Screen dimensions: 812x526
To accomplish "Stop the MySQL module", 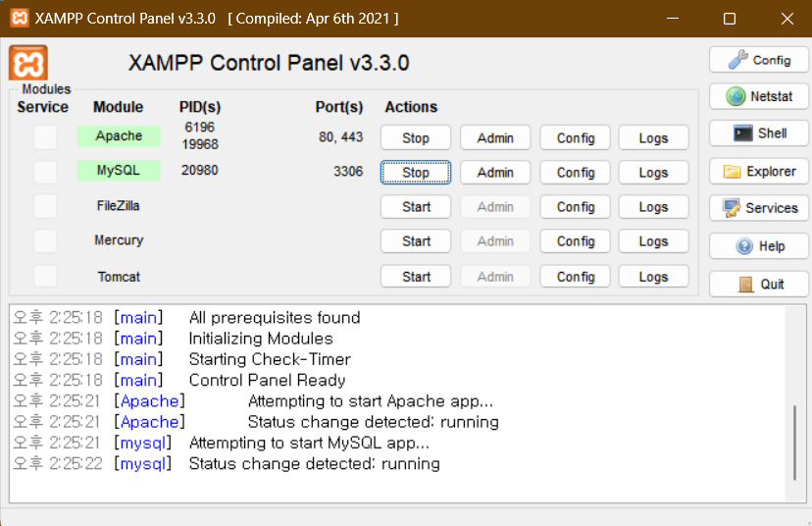I will (416, 172).
